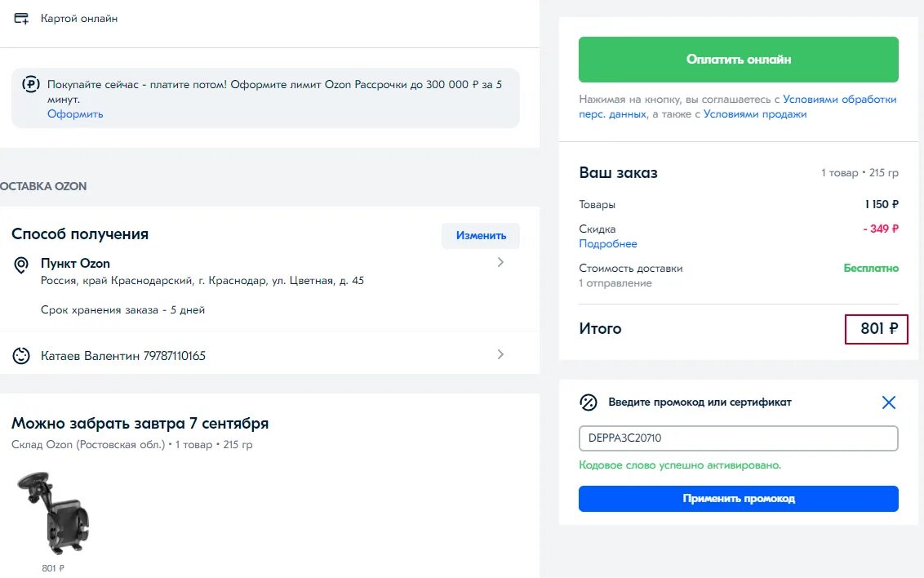Screen dimensions: 924x578
Task: Open recipient details via Катаев Валентин chevron
Action: click(500, 354)
